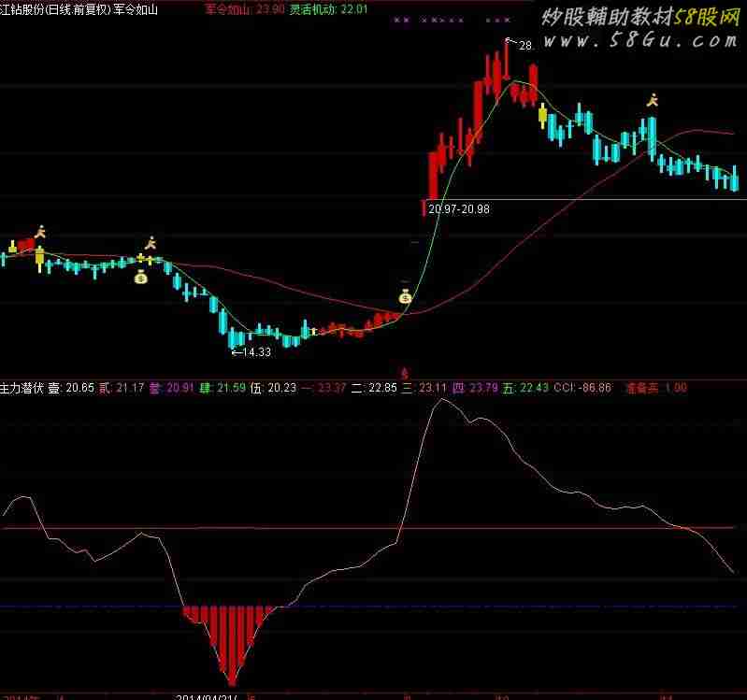Select the 逢餐高 1.00 readout
The width and height of the screenshot is (747, 700).
655,386
